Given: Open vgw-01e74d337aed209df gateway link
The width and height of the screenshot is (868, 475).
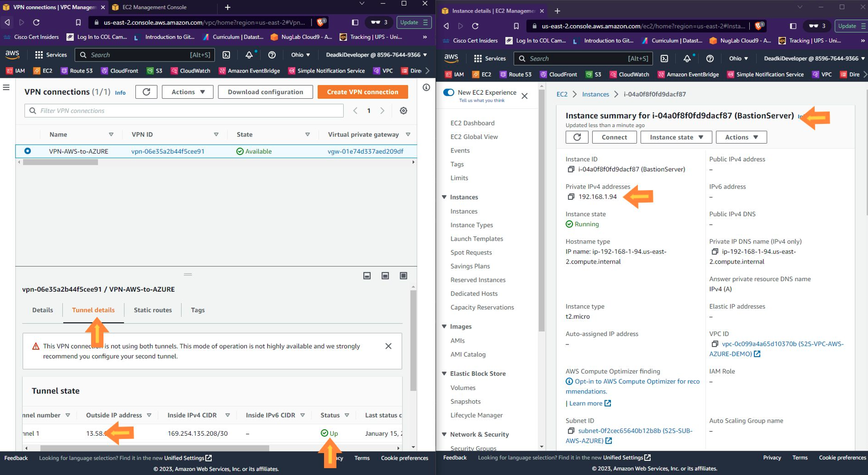Looking at the screenshot, I should pyautogui.click(x=365, y=151).
